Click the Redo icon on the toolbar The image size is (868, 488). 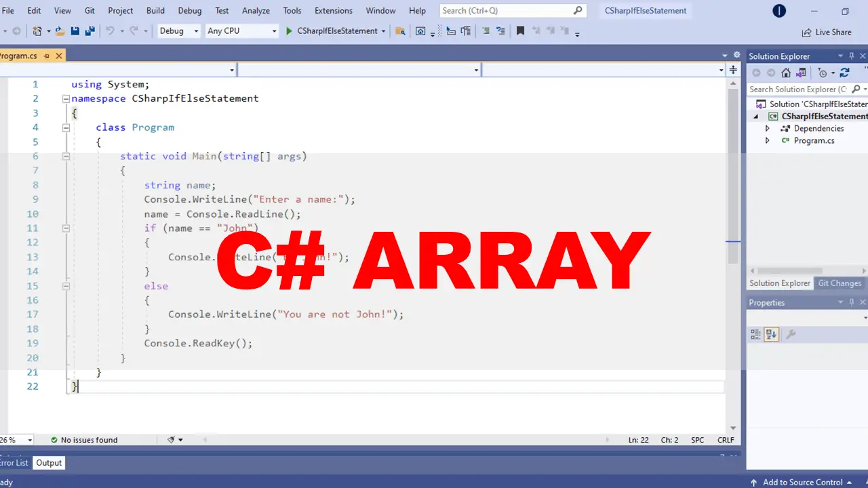[134, 30]
